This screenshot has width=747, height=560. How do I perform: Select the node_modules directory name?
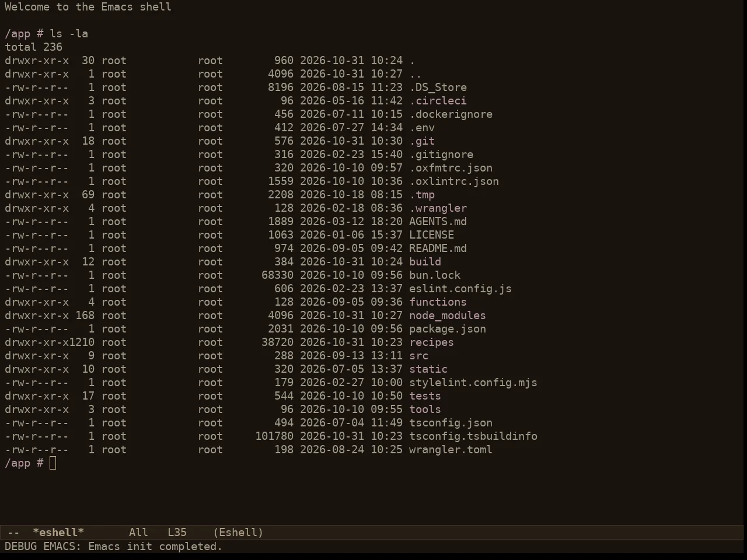(x=448, y=316)
